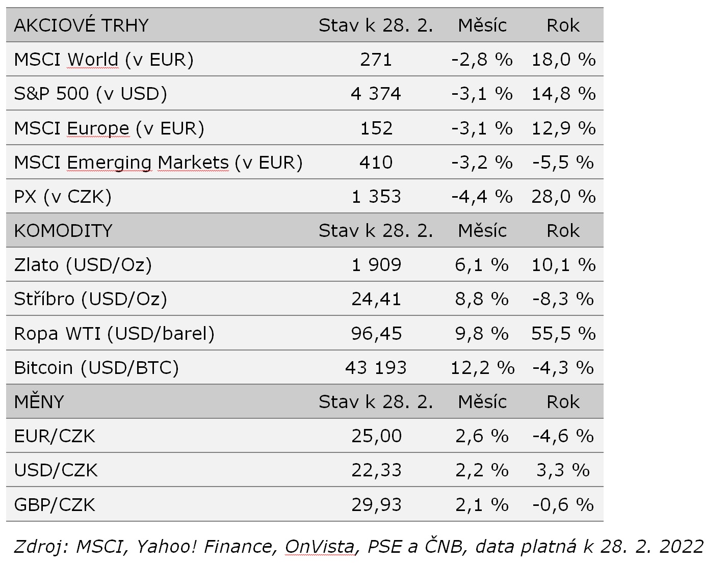Click the Bitcoin (USD/BTC) row label
The width and height of the screenshot is (728, 565).
coord(96,368)
